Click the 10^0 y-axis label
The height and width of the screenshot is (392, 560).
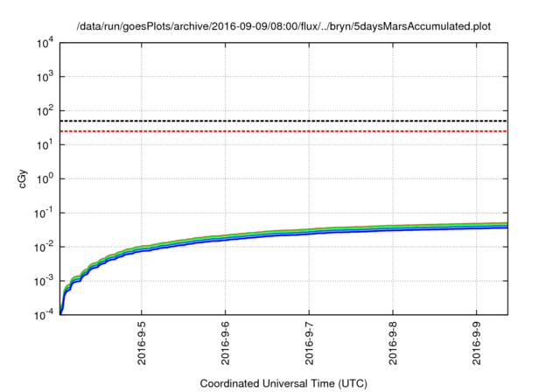[x=45, y=178]
